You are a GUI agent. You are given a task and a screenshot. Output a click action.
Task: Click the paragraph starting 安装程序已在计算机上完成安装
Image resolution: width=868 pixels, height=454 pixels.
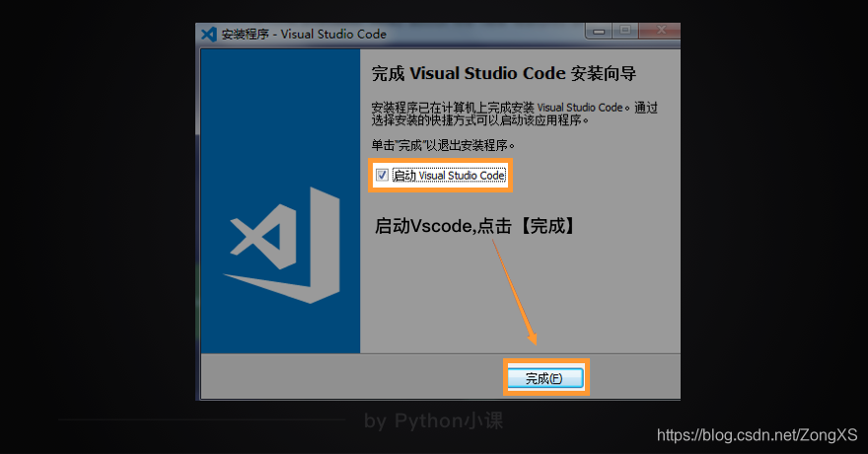click(x=514, y=113)
